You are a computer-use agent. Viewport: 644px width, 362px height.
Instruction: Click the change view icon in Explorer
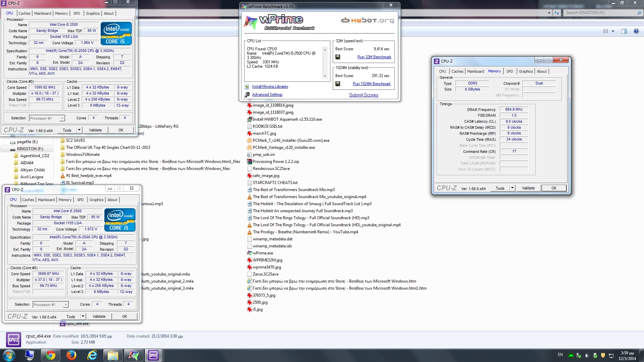coord(605,31)
